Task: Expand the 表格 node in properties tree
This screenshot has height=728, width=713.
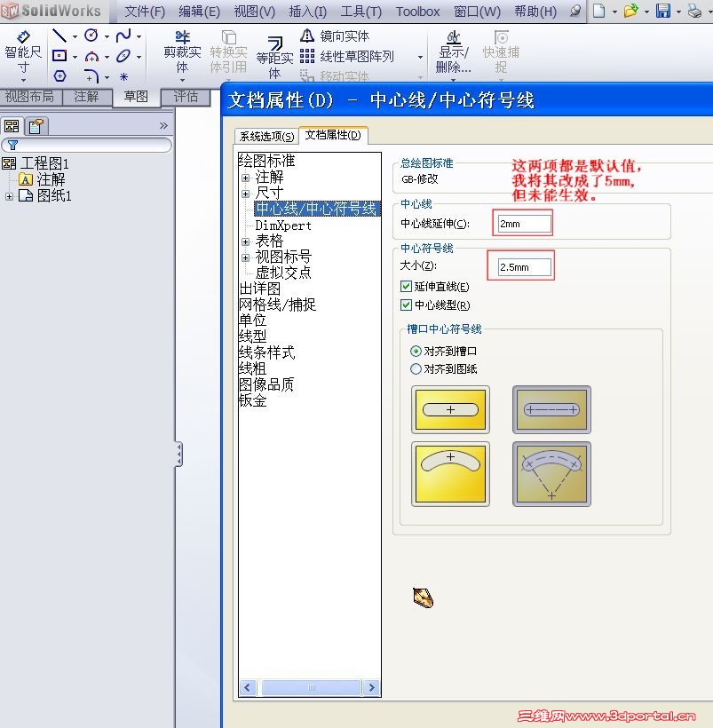Action: (x=246, y=241)
